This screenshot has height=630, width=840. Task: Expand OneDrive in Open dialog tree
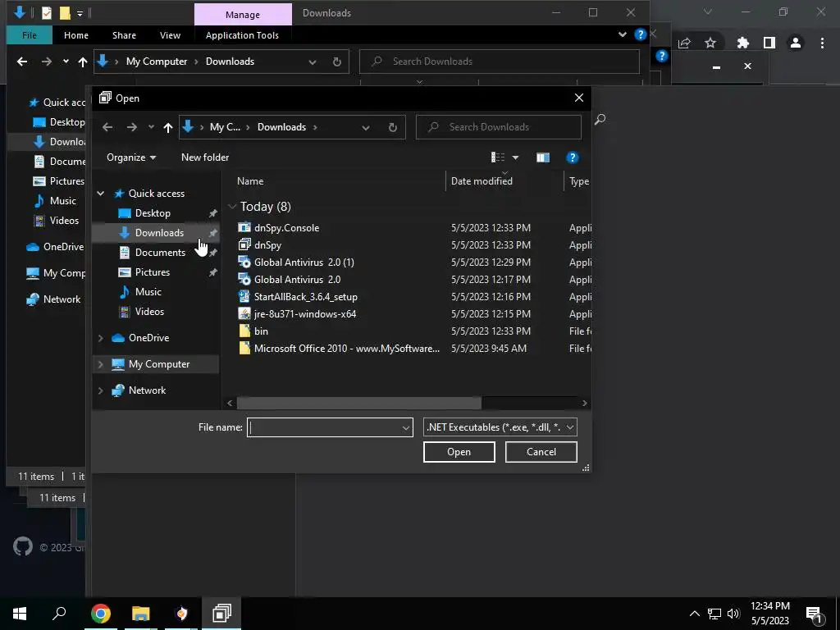click(x=100, y=338)
